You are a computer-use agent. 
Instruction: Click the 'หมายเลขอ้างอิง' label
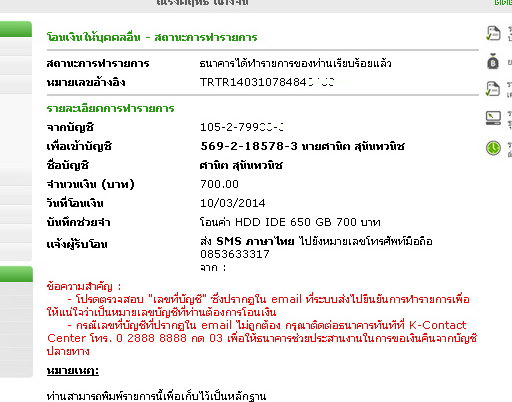86,82
